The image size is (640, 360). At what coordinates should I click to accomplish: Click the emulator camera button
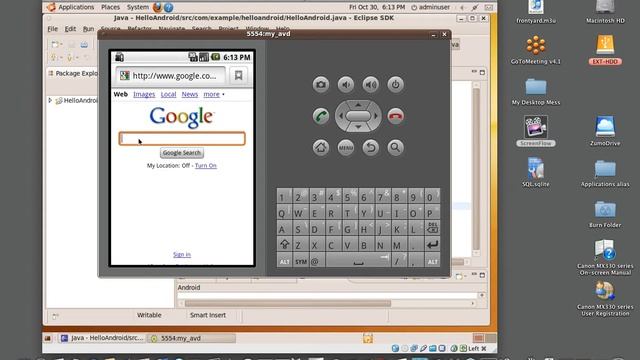coord(321,84)
